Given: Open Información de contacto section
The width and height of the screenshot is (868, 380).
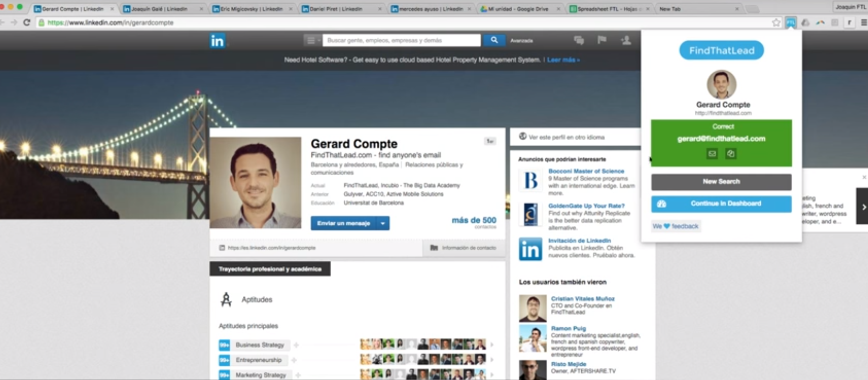Looking at the screenshot, I should pyautogui.click(x=464, y=248).
